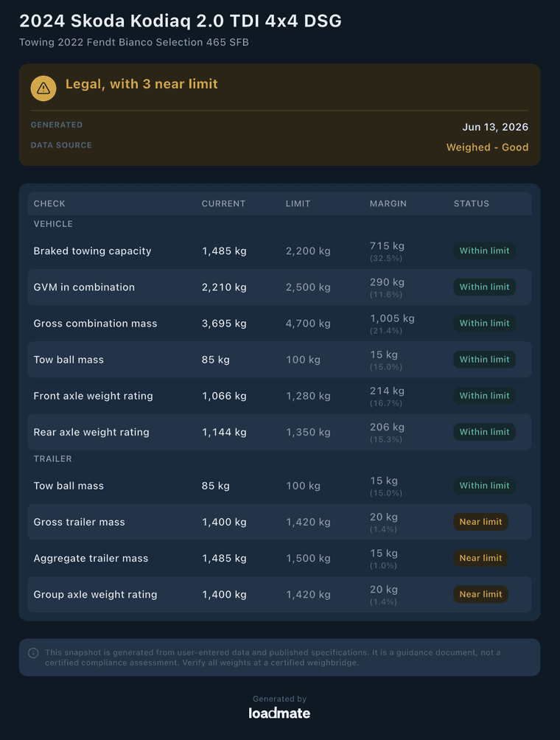Click 'Within limit' badge for Gross combination mass
This screenshot has height=740, width=560.
(x=484, y=324)
